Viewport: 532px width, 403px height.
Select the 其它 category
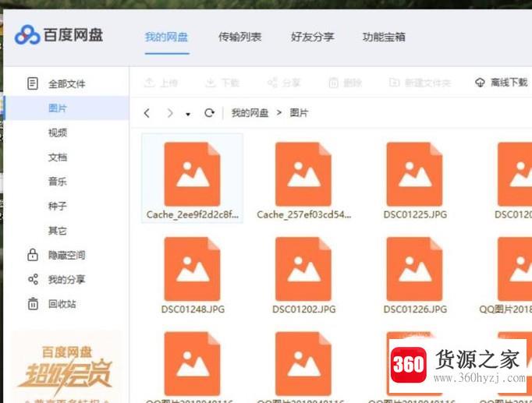58,231
